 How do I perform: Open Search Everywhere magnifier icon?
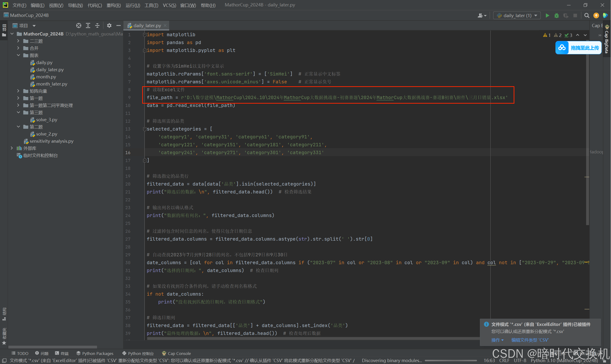(x=587, y=15)
